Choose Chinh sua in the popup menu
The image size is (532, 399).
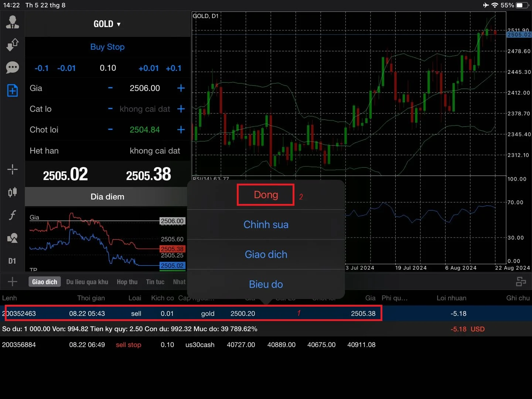266,225
